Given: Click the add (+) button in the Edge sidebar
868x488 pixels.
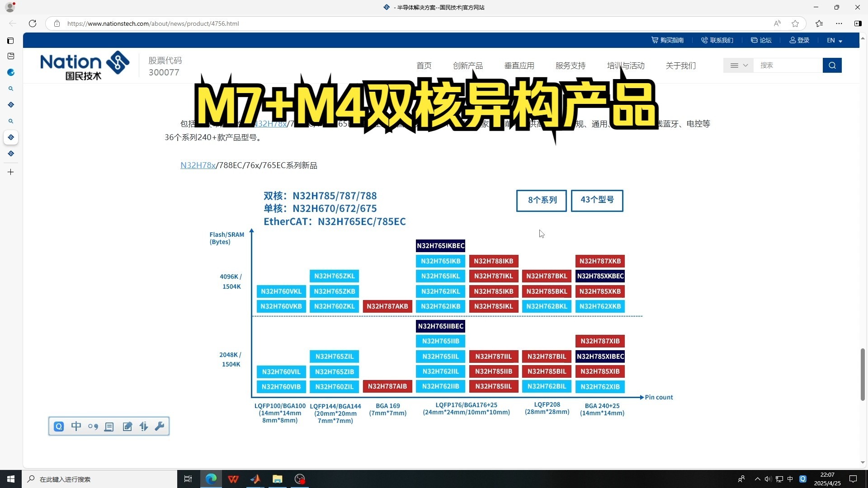Looking at the screenshot, I should [x=11, y=172].
